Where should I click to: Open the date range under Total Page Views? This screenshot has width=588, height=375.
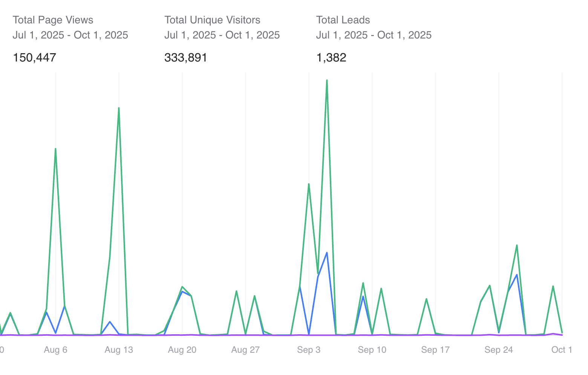pyautogui.click(x=70, y=35)
